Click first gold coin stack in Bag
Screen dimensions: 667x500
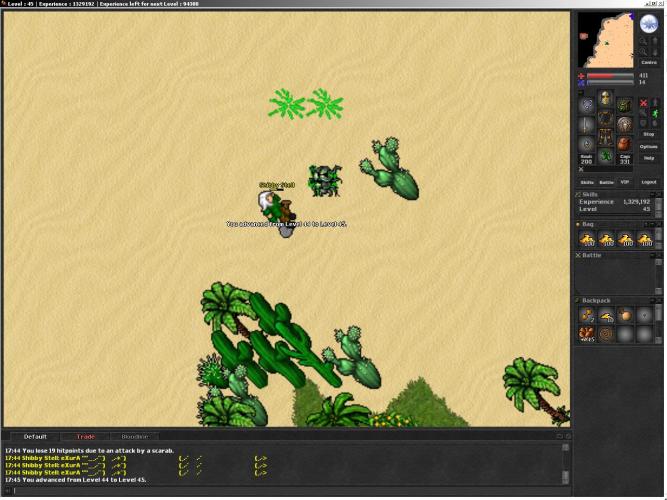(587, 240)
